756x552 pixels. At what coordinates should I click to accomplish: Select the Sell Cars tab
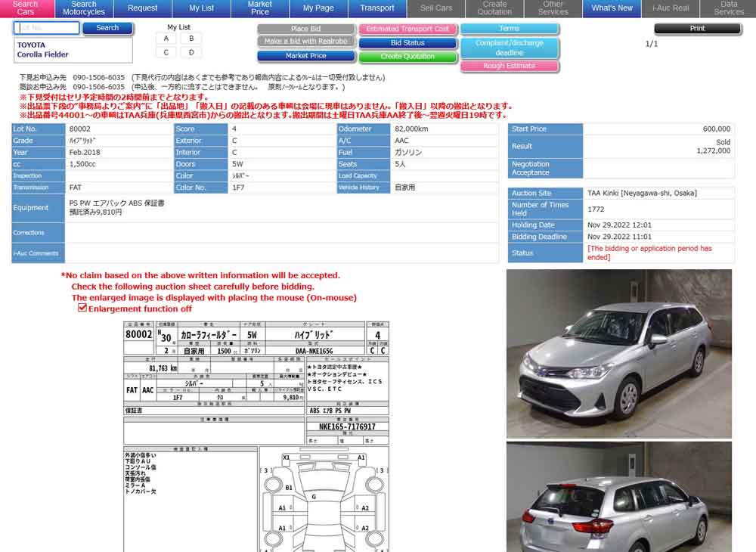(x=436, y=8)
